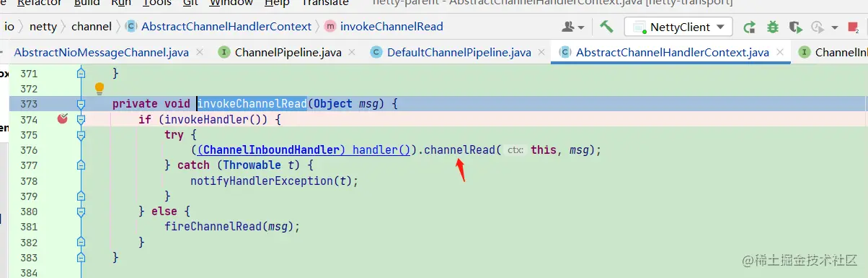Click the interface icon on the ChannelIn... tab
The image size is (868, 278).
[804, 52]
